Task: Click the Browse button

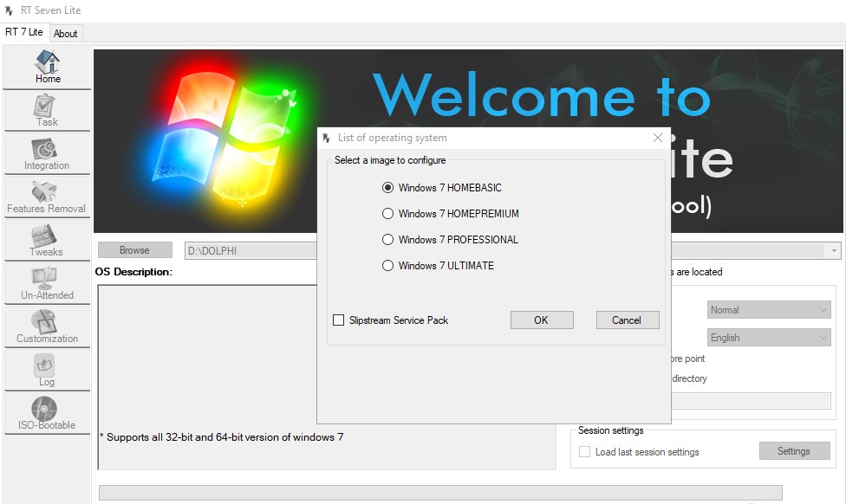Action: [135, 250]
